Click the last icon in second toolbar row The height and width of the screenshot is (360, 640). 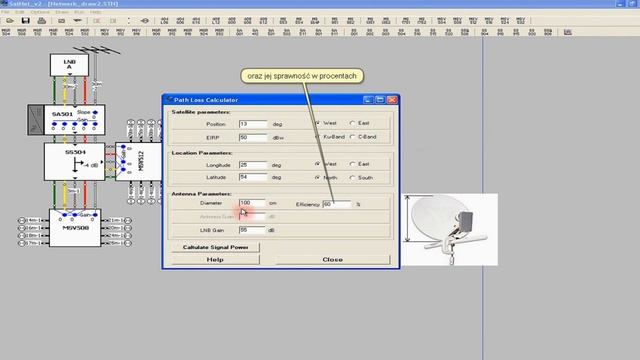point(567,32)
